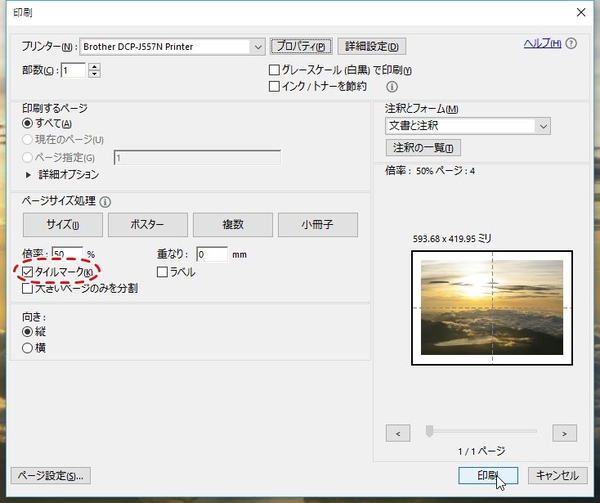
Task: Check the ラベル checkbox
Action: coord(162,272)
